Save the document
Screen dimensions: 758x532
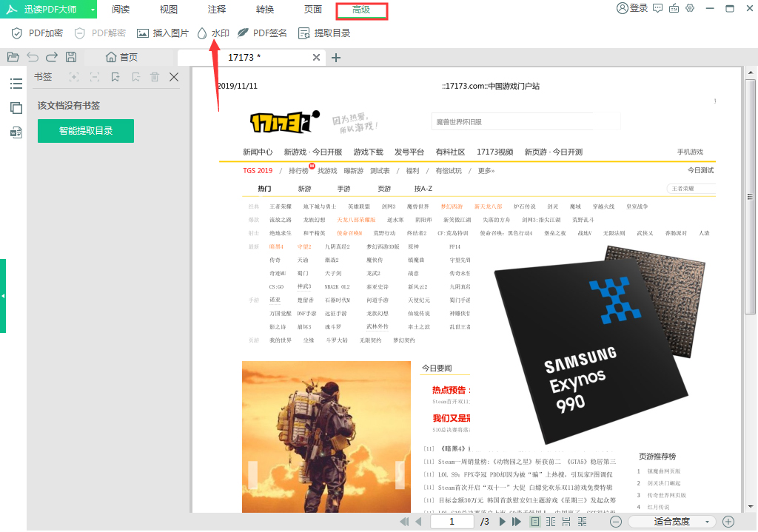click(x=70, y=56)
